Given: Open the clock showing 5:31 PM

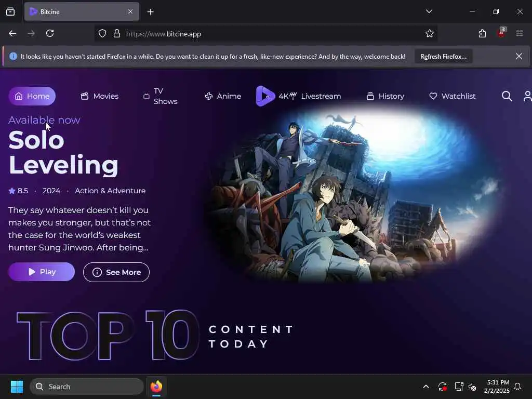Looking at the screenshot, I should [x=497, y=387].
